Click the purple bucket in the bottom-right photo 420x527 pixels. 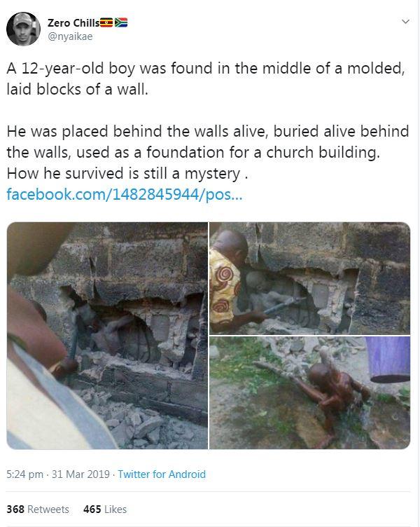point(388,359)
